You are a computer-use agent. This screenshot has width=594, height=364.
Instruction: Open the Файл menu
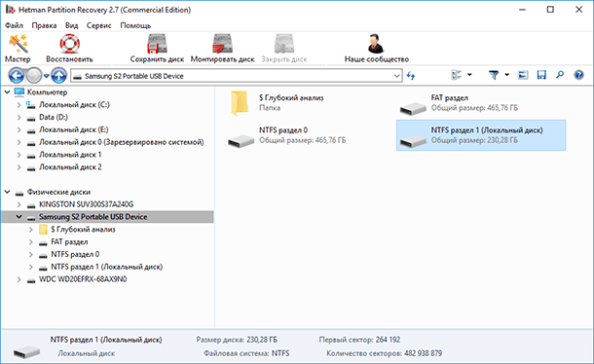click(14, 25)
